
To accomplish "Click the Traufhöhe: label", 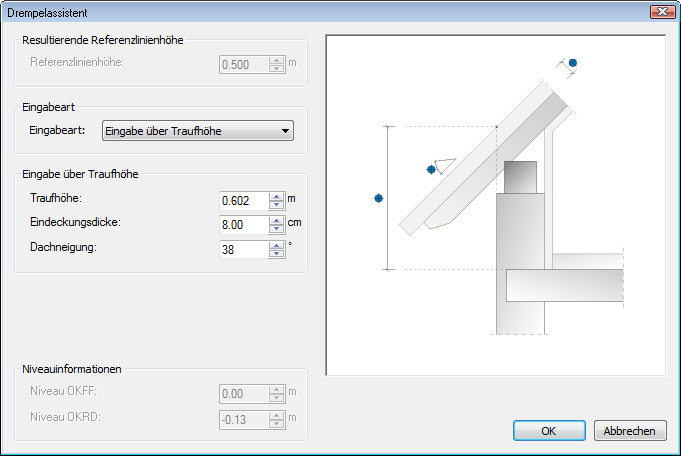I will [56, 198].
